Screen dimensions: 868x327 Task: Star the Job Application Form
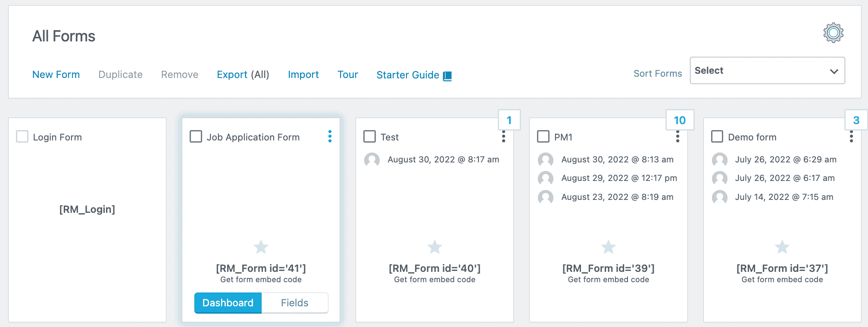261,247
